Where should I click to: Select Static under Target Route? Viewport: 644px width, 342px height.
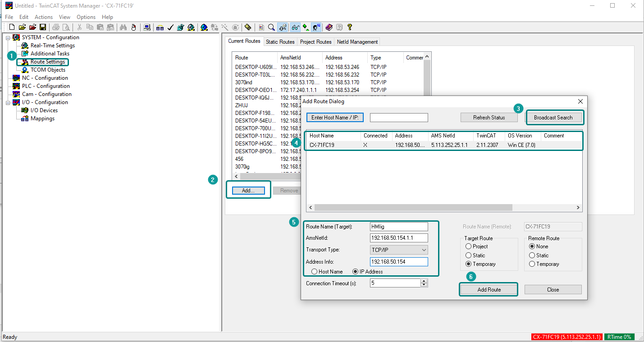pyautogui.click(x=469, y=255)
